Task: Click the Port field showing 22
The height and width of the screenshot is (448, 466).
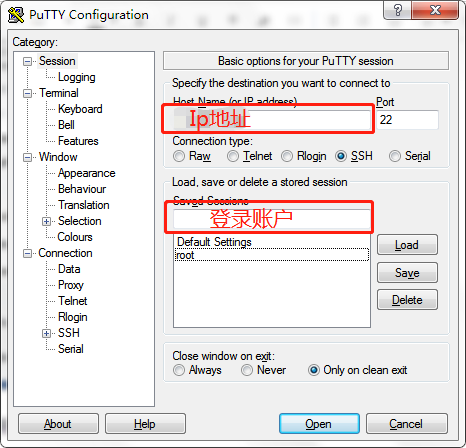Action: click(408, 120)
